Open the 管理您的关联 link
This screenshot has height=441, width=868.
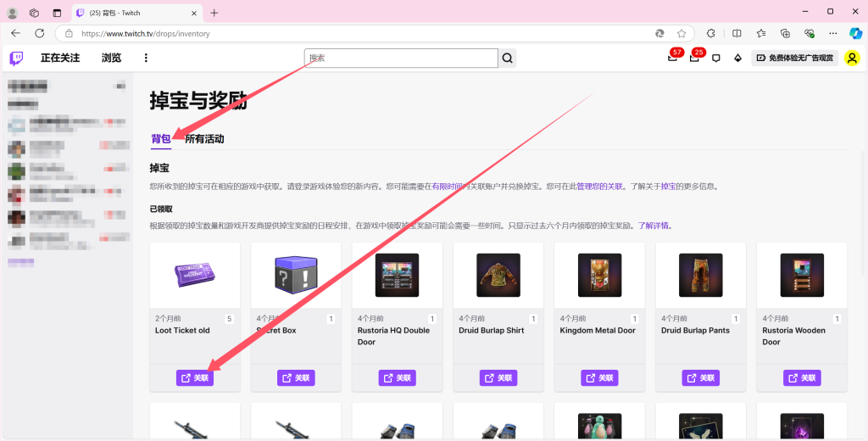click(599, 186)
